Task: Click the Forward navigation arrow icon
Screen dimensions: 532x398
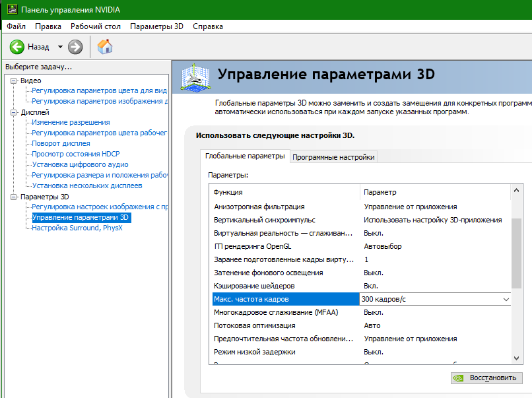Action: [x=75, y=47]
